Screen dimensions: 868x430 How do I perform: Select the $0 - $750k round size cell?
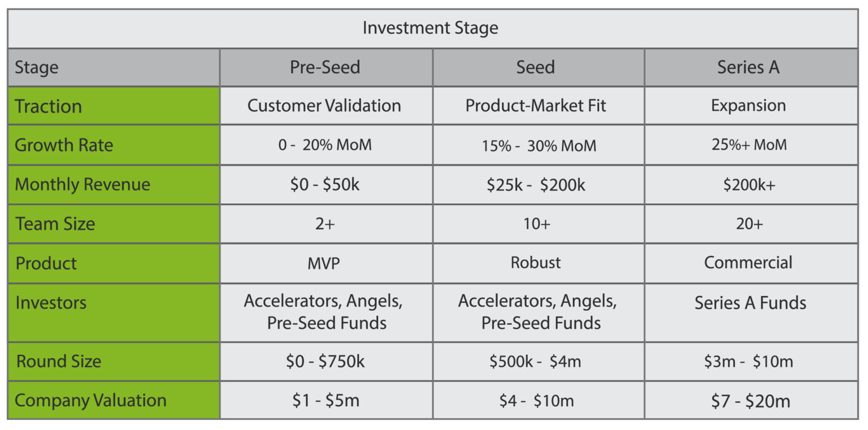(325, 362)
